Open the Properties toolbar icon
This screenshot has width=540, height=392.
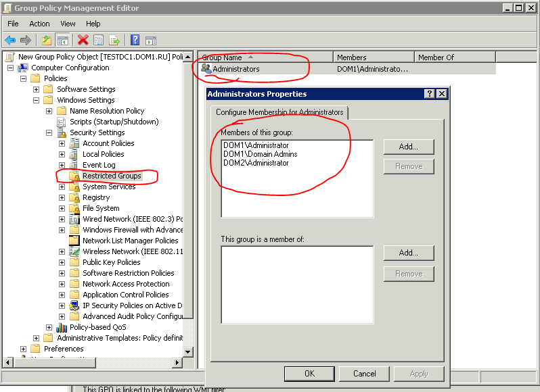99,41
